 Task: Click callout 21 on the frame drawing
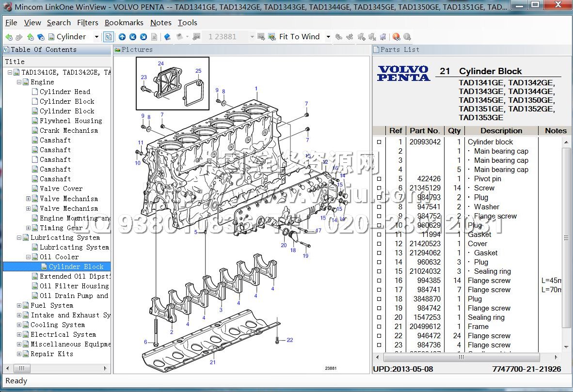tap(212, 362)
